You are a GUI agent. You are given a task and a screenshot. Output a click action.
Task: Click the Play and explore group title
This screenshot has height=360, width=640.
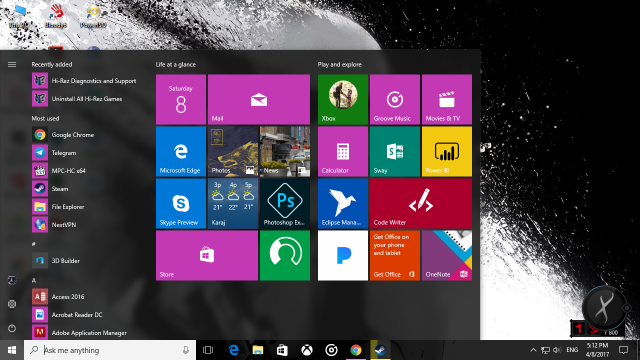[340, 64]
